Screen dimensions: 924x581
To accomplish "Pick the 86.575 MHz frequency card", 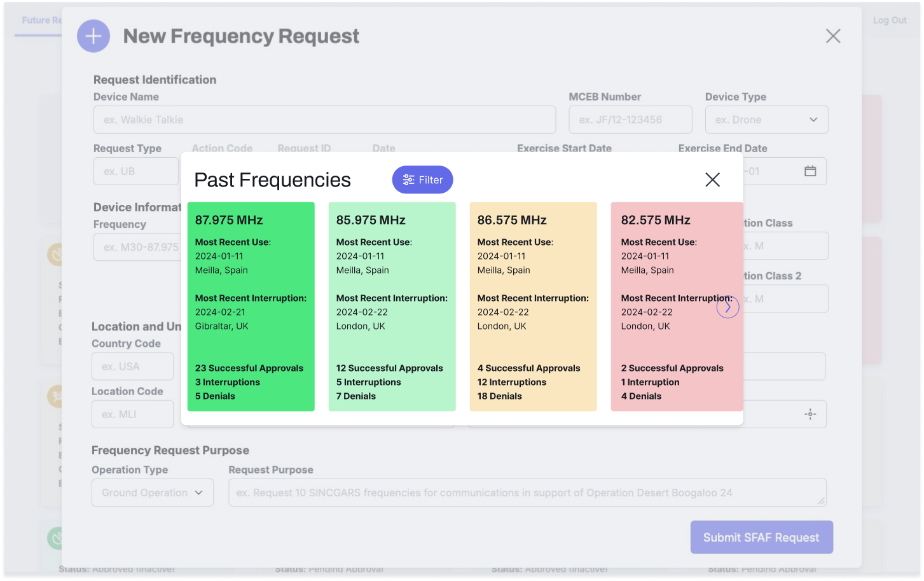I will 533,306.
